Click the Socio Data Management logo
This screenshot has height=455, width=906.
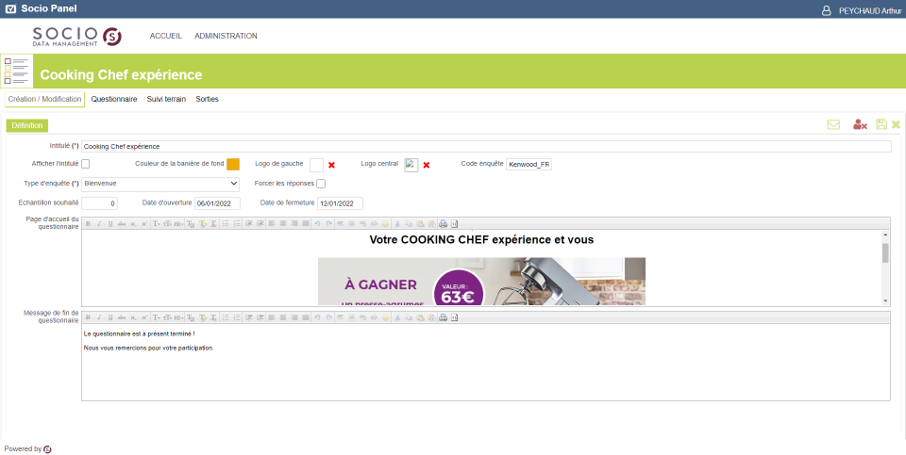[x=77, y=36]
